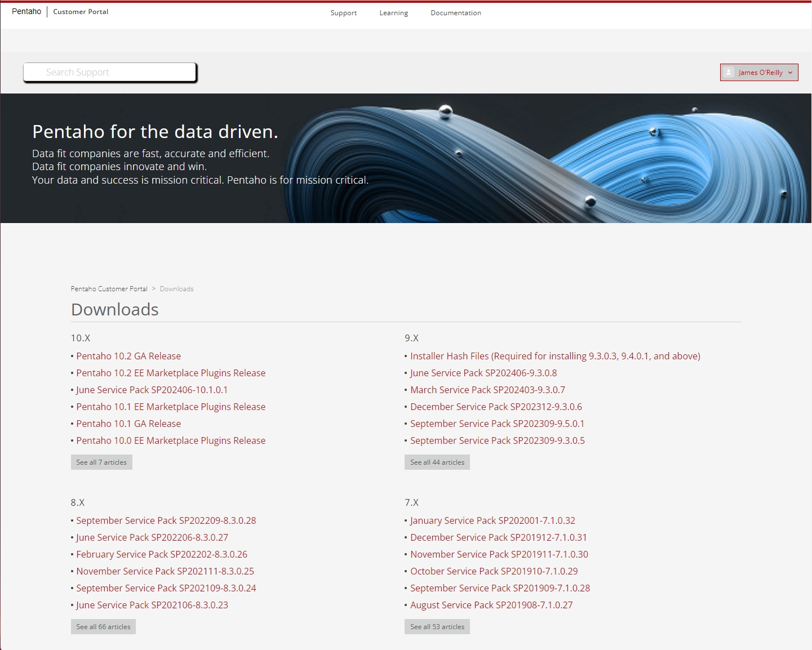The image size is (812, 650).
Task: Go to the Documentation menu item
Action: (x=455, y=13)
